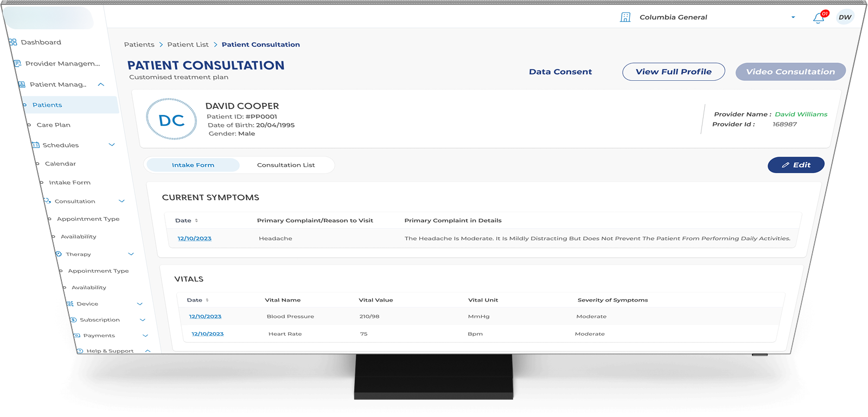Expand the Schedules section chevron
The width and height of the screenshot is (868, 417).
[112, 145]
